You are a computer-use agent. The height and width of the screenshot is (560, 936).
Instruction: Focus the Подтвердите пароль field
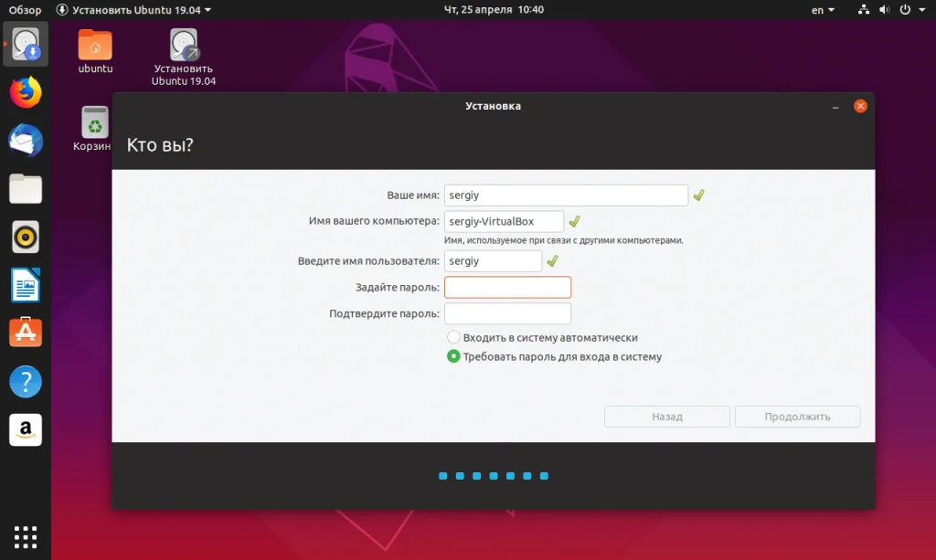click(507, 313)
